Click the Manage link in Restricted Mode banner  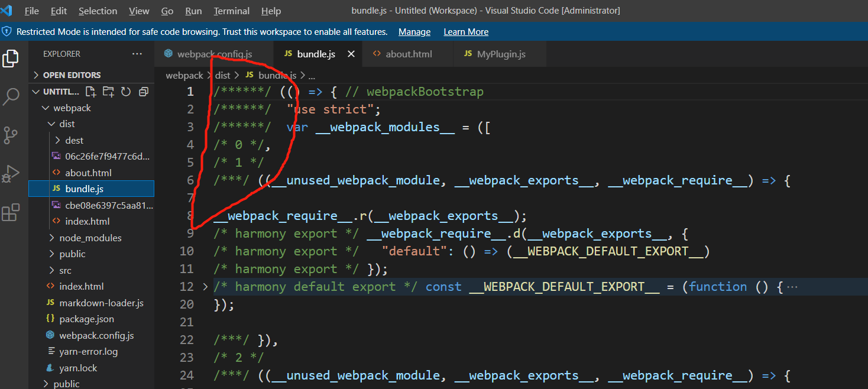(x=414, y=32)
